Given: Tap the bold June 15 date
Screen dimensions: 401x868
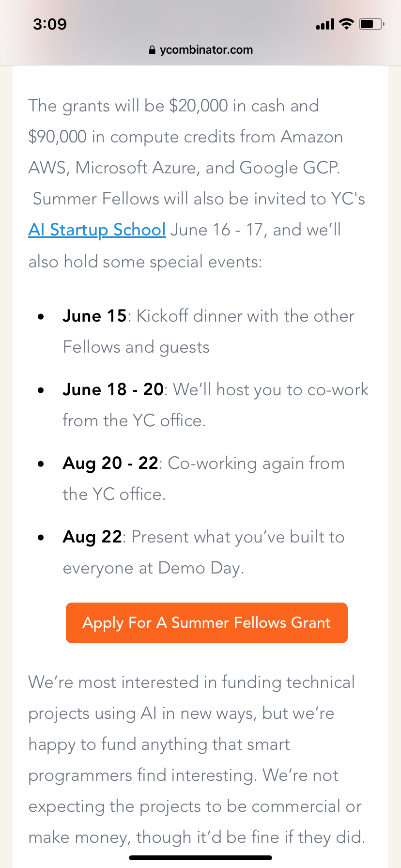Looking at the screenshot, I should [94, 316].
